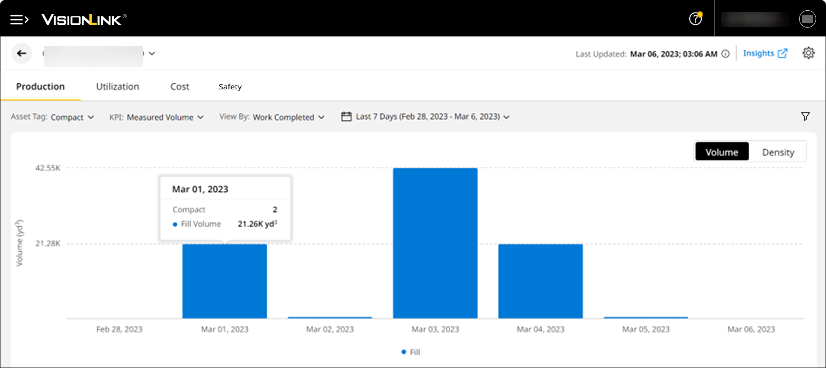The image size is (826, 368).
Task: Open the settings gear icon
Action: point(809,53)
